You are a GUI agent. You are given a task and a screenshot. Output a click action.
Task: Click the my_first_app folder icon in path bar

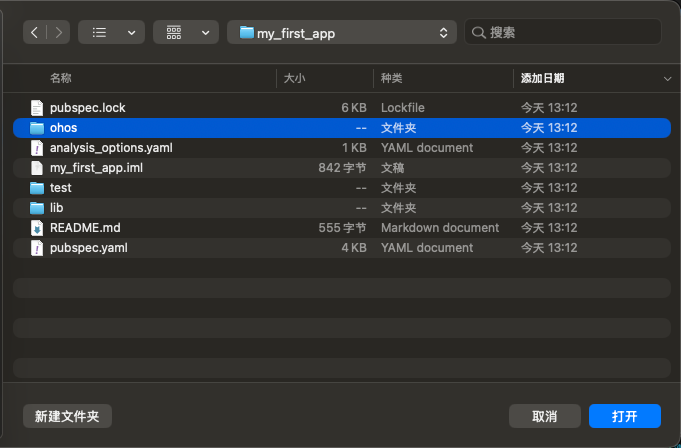pyautogui.click(x=246, y=32)
